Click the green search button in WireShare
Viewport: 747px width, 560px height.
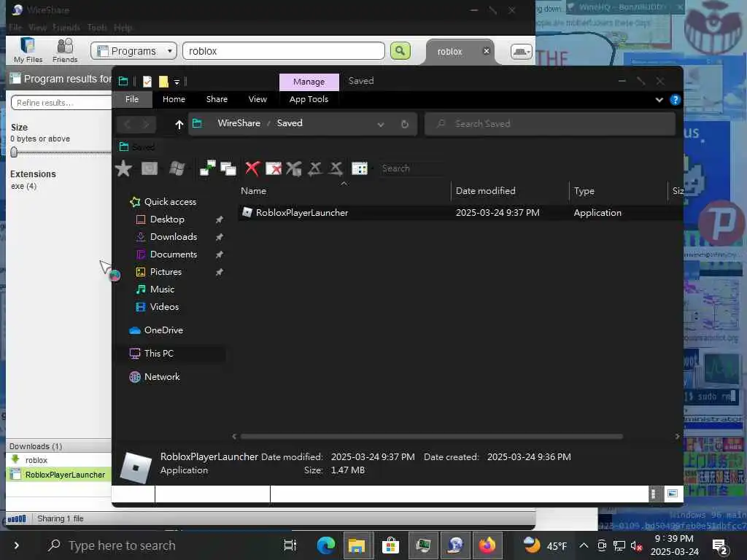point(400,50)
